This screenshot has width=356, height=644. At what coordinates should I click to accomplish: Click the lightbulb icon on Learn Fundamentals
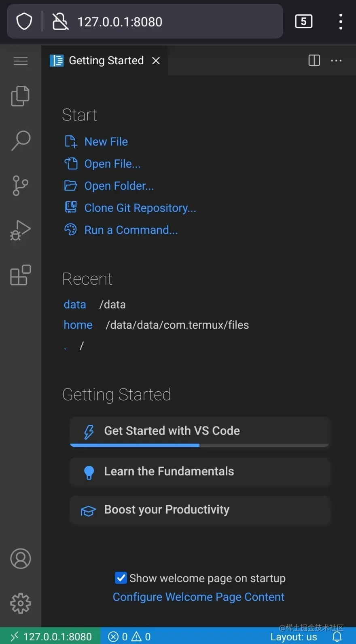click(89, 472)
